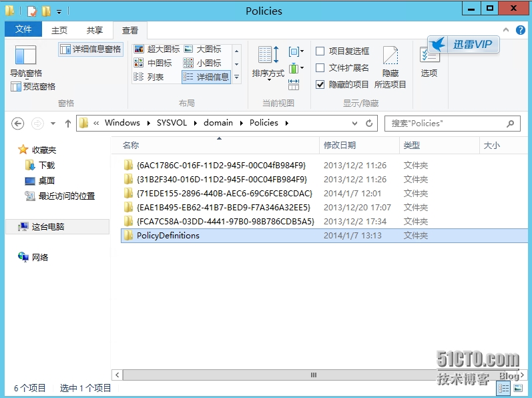Image resolution: width=532 pixels, height=398 pixels.
Task: Click the Properties quick access toolbar icon
Action: [x=32, y=11]
